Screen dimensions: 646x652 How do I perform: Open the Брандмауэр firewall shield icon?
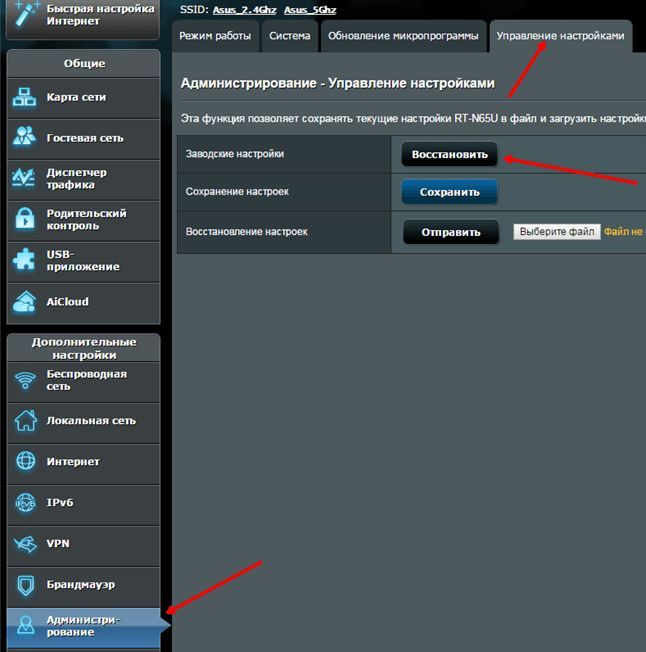coord(25,585)
